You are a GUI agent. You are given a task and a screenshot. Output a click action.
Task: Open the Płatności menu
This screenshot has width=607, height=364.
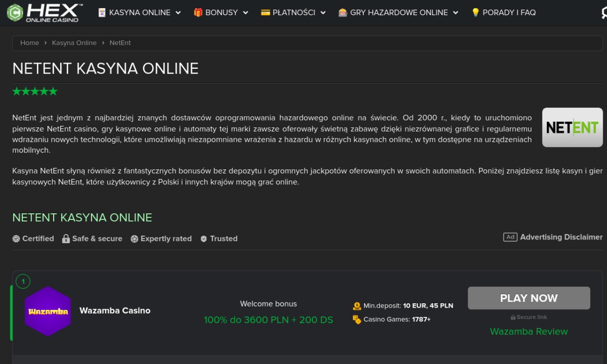(294, 13)
